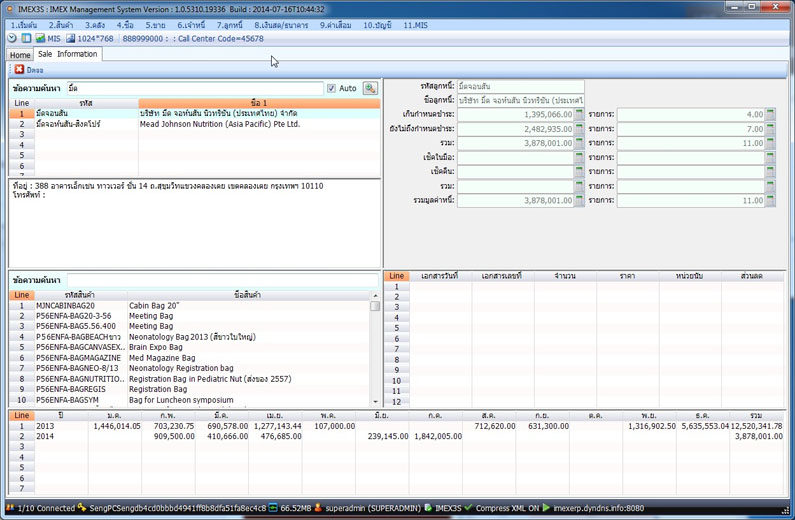Click the Compress XML ON checkmark icon
The width and height of the screenshot is (795, 520).
468,508
